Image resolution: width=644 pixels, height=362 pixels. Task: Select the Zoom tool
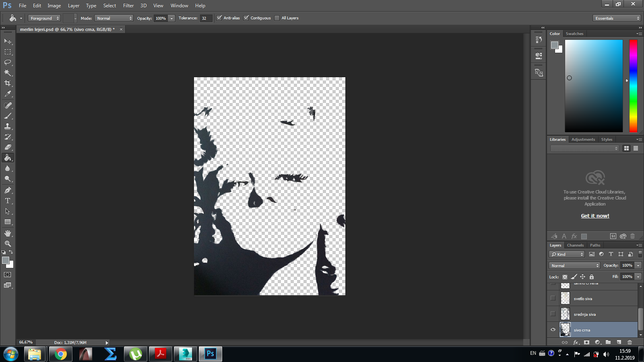coord(8,244)
